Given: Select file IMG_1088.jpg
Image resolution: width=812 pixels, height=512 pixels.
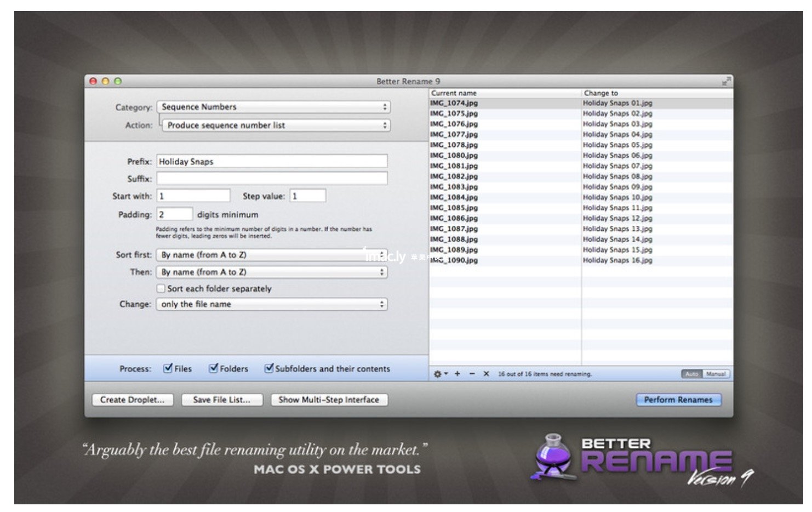Looking at the screenshot, I should [x=454, y=239].
